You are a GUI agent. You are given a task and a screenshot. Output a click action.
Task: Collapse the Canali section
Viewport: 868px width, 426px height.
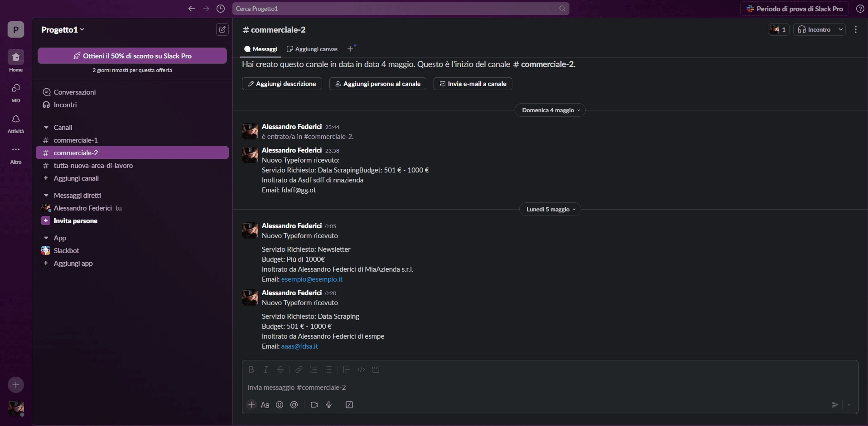[x=46, y=128]
